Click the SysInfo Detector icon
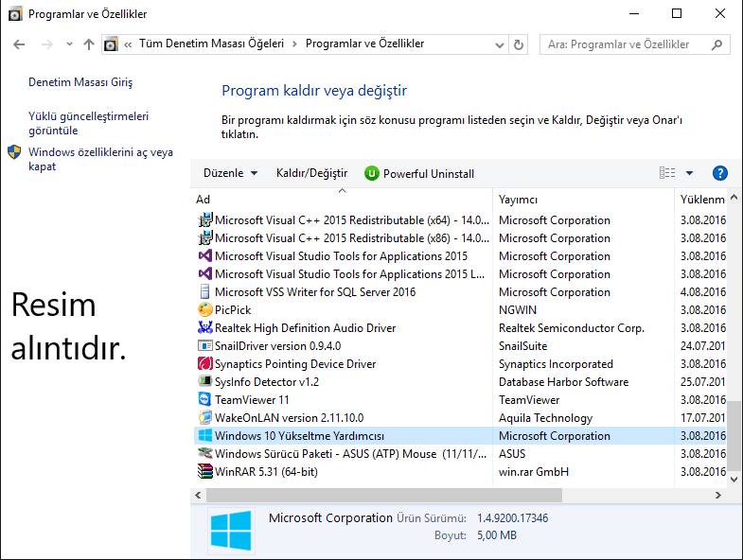 point(204,382)
